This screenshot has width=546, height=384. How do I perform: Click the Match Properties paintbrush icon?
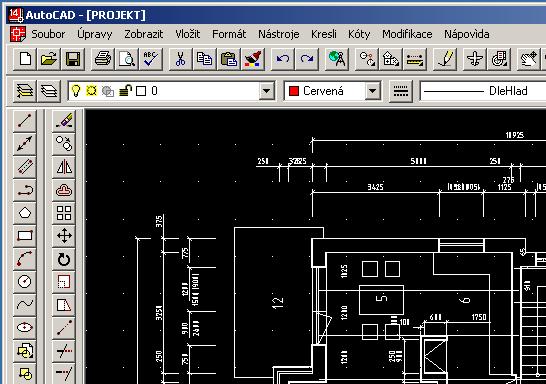[253, 59]
